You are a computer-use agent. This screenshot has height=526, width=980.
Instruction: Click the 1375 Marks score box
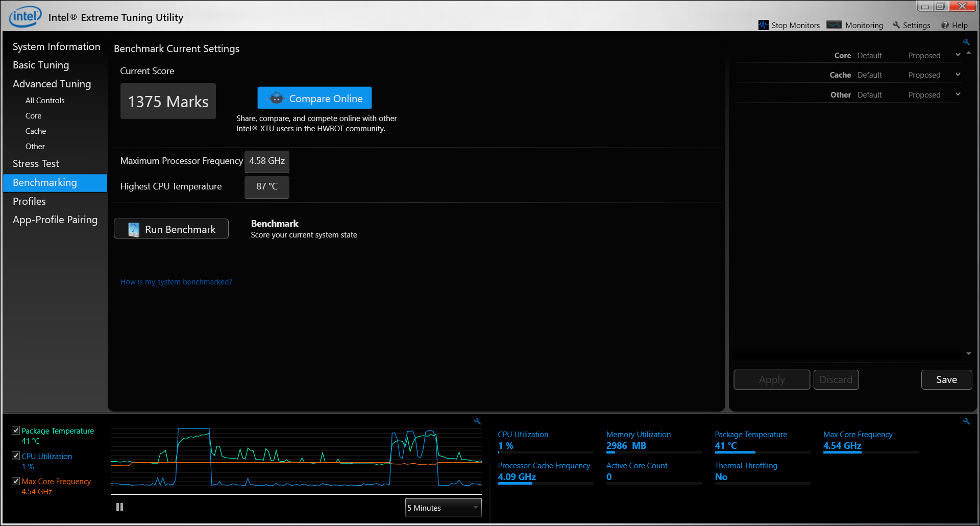coord(168,101)
